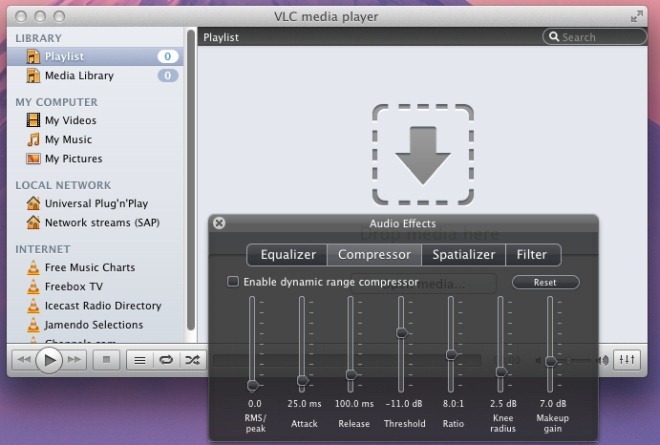Click the Release slider knob
This screenshot has height=445, width=660.
351,374
